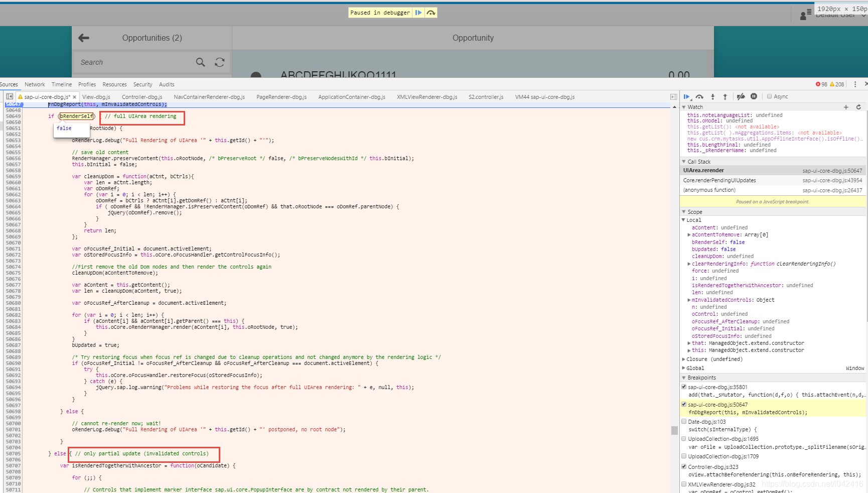Open the XMLViewRenderer-dbg.js file tab
Viewport: 868px width, 493px height.
(x=427, y=97)
